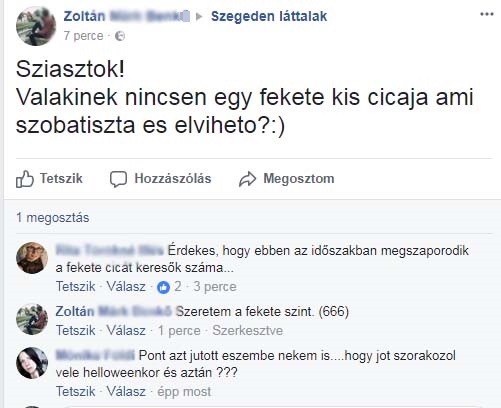Click the globe privacy icon next to 7 perce

pyautogui.click(x=120, y=36)
